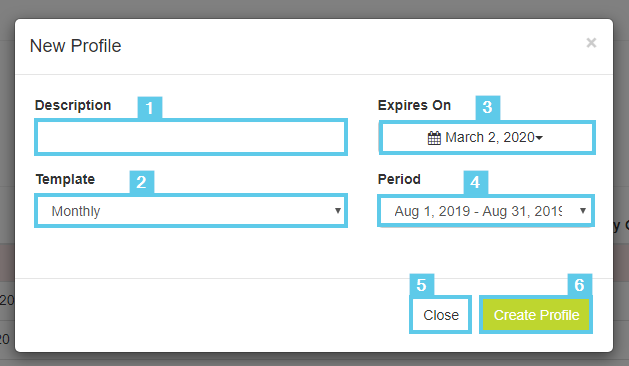Click the Close button
The image size is (629, 366).
tap(440, 315)
